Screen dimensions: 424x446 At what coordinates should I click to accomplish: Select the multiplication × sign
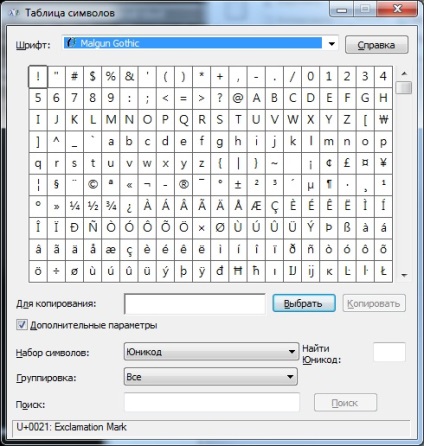(x=201, y=228)
